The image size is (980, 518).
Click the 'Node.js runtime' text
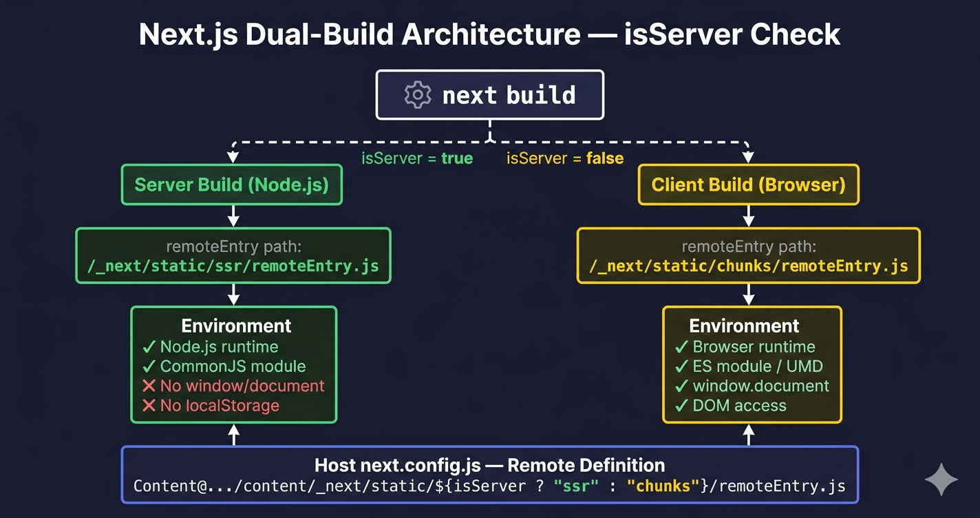pos(220,346)
